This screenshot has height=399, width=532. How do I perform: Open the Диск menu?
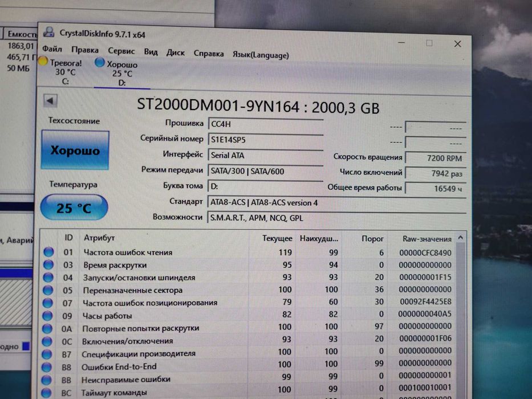pos(176,52)
